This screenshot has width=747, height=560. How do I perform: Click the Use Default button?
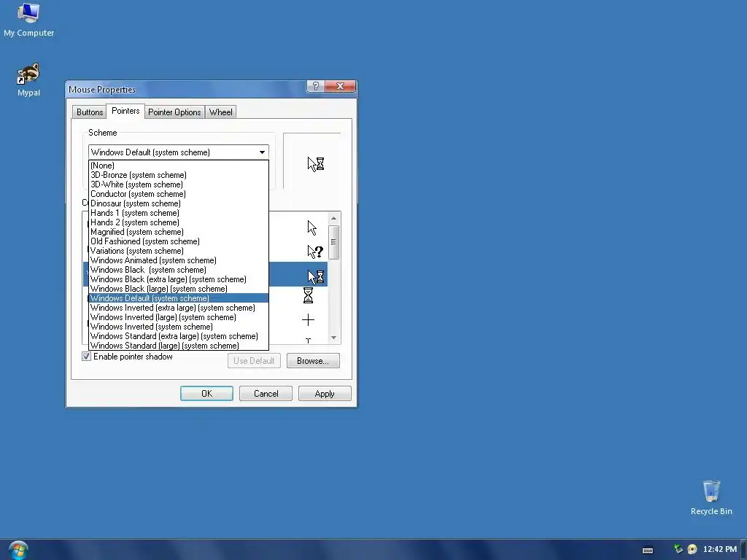(x=254, y=360)
